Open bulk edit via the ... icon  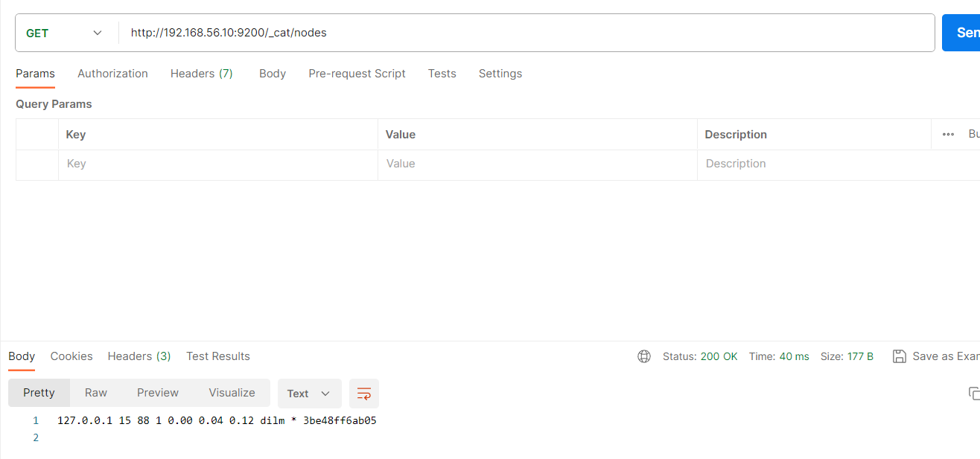click(x=948, y=134)
